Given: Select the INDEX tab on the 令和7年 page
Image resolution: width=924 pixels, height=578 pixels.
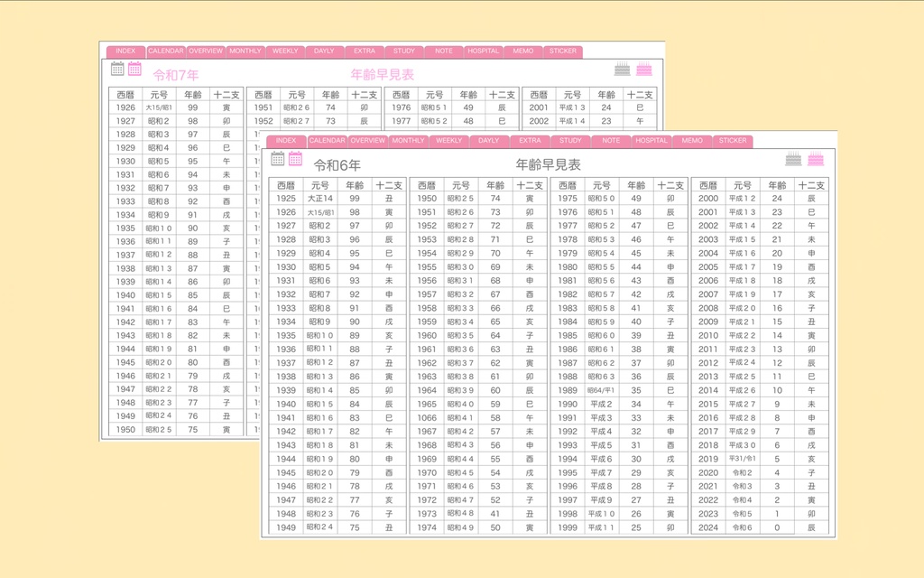Looking at the screenshot, I should [126, 51].
